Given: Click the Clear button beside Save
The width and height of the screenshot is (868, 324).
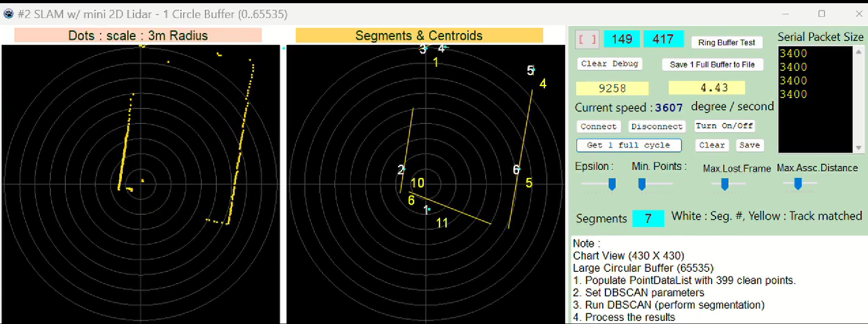Looking at the screenshot, I should point(712,145).
